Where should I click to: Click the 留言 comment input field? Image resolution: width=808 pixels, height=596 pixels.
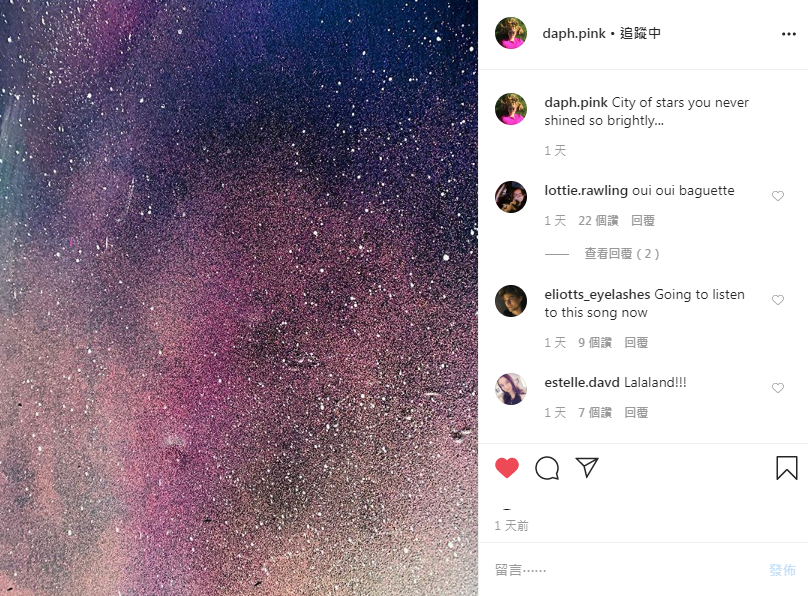tap(626, 570)
